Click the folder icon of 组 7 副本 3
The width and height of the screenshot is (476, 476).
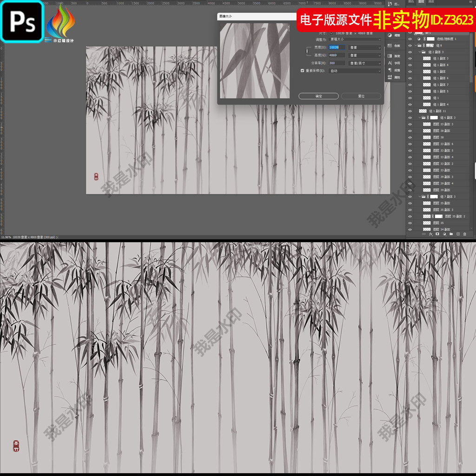[423, 197]
